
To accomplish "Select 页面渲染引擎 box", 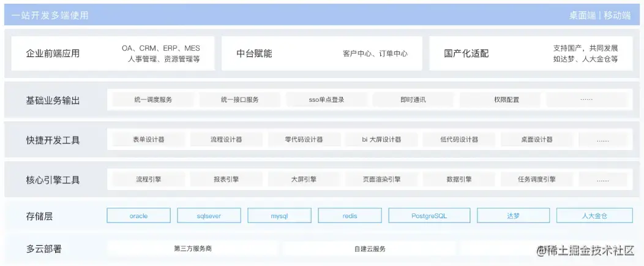I will point(381,180).
